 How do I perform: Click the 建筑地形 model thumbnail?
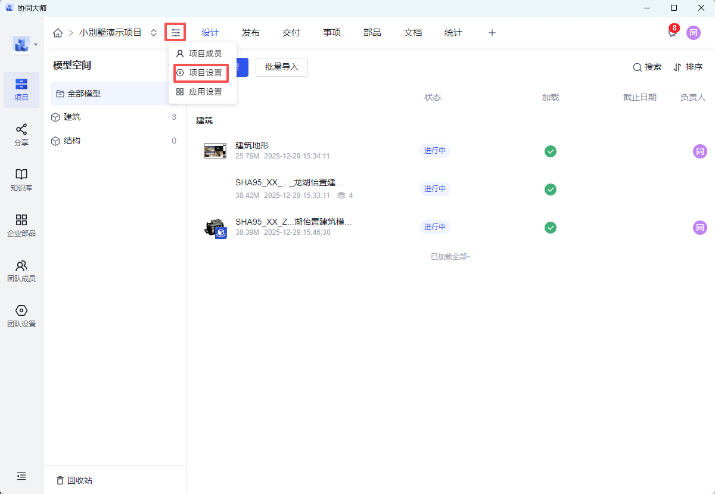pyautogui.click(x=215, y=150)
